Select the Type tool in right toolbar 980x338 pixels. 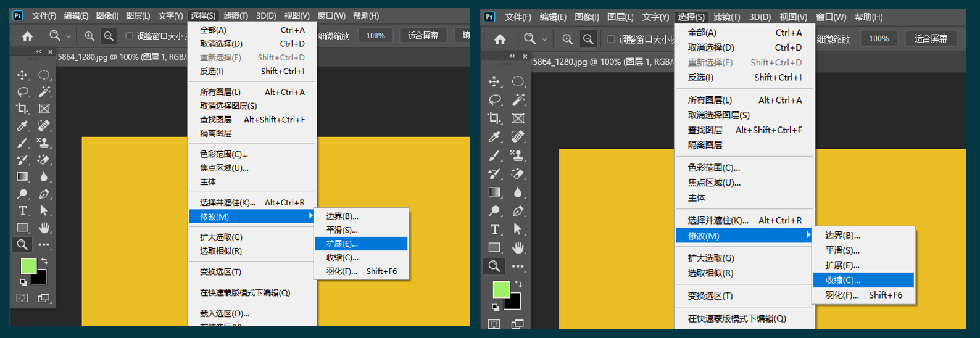[x=494, y=229]
